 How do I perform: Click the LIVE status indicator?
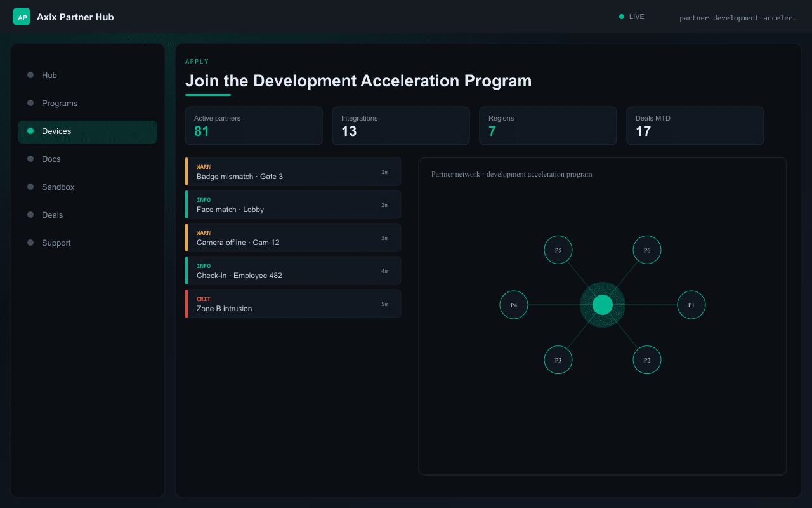coord(632,17)
